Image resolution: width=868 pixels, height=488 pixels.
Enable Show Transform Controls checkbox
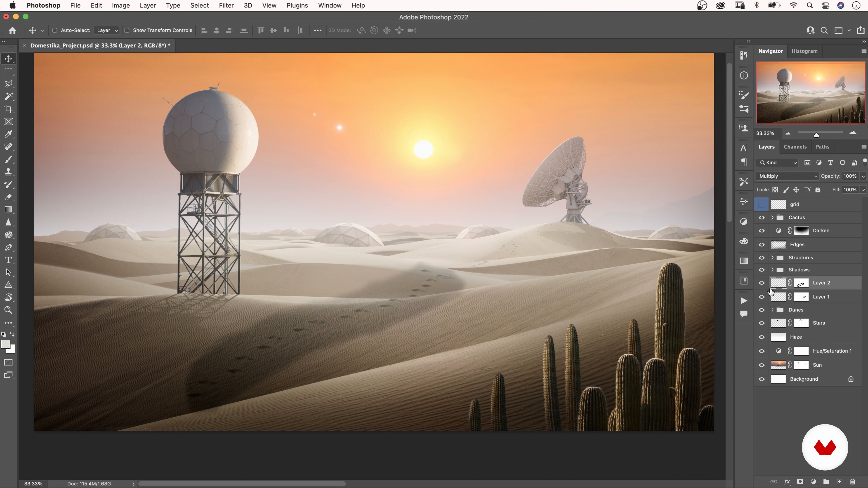(127, 30)
